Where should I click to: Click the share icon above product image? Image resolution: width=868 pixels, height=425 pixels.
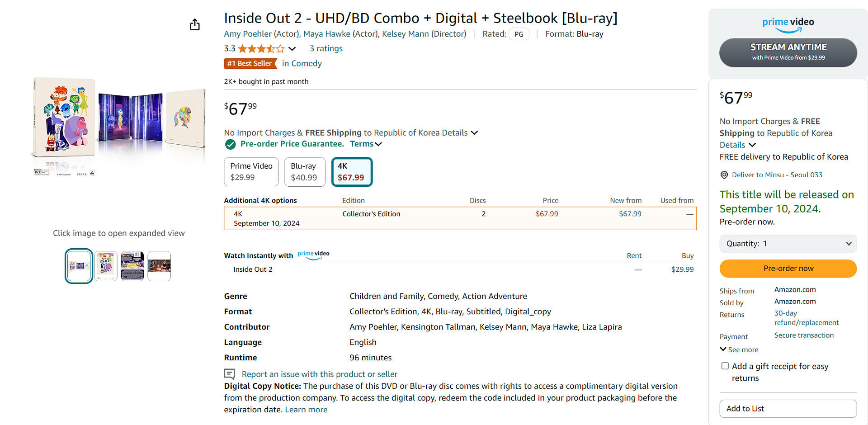pos(195,24)
